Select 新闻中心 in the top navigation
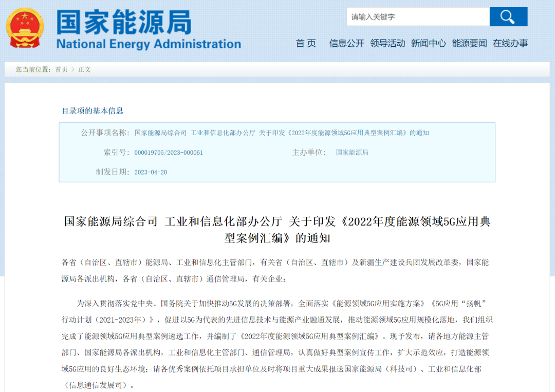555x392 pixels. 428,44
